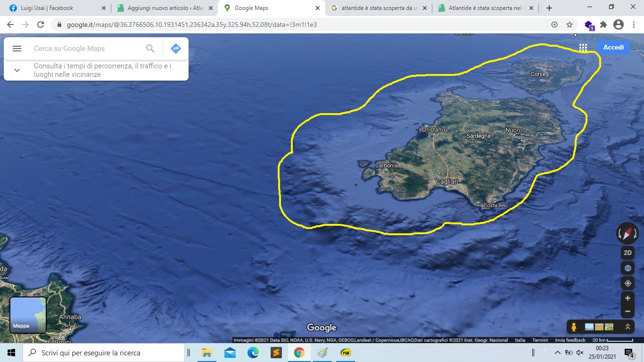Switch to Atlantide è stata scoperta nel tab
The height and width of the screenshot is (362, 644).
(x=487, y=8)
